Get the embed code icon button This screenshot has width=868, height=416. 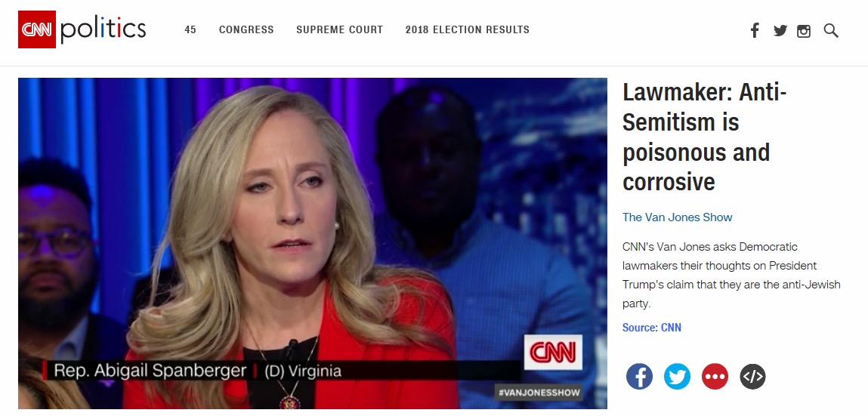tap(752, 376)
